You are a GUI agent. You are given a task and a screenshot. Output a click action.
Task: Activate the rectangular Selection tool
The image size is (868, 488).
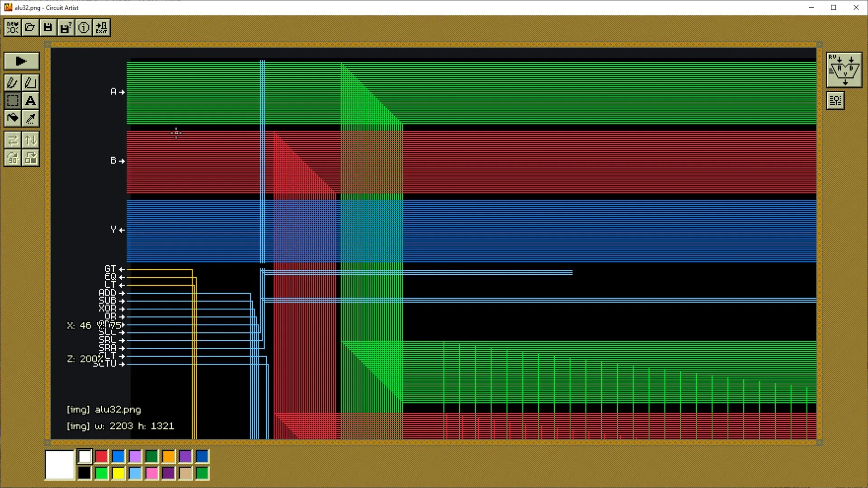13,100
